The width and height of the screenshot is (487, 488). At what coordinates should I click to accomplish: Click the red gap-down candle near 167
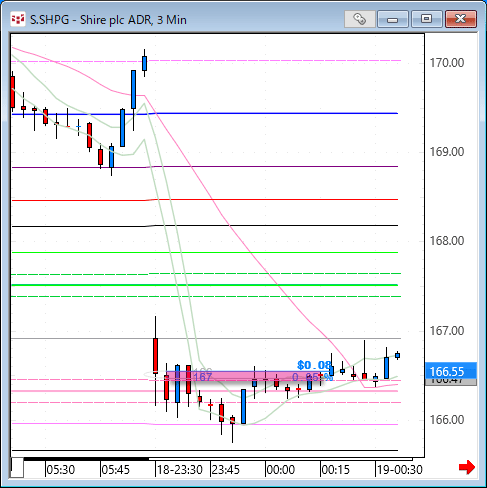click(155, 356)
